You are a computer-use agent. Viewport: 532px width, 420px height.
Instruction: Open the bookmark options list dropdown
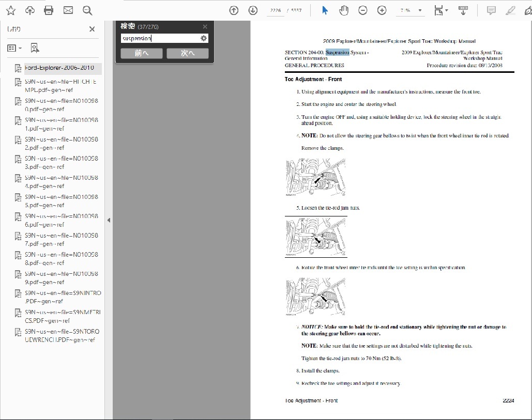coord(14,48)
